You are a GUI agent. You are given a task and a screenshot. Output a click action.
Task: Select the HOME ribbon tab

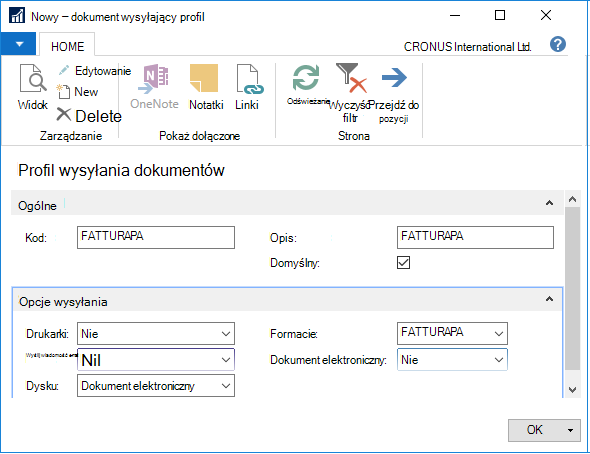click(x=67, y=46)
